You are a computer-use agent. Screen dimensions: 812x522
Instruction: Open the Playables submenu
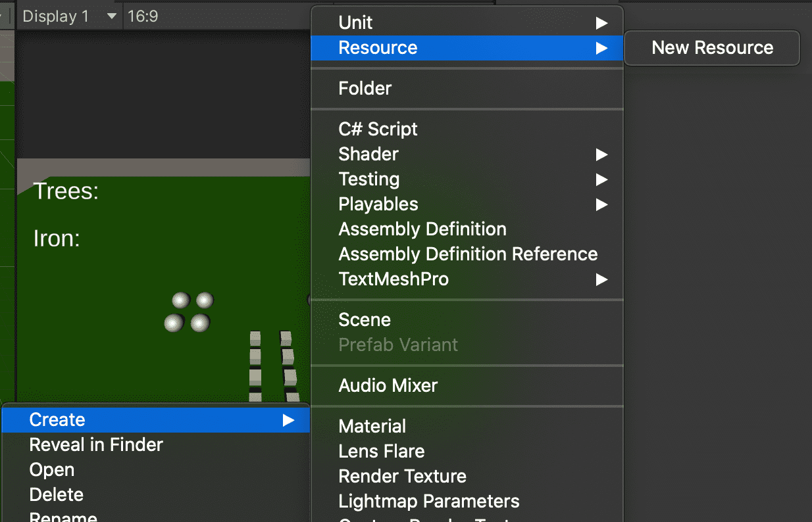[x=467, y=204]
